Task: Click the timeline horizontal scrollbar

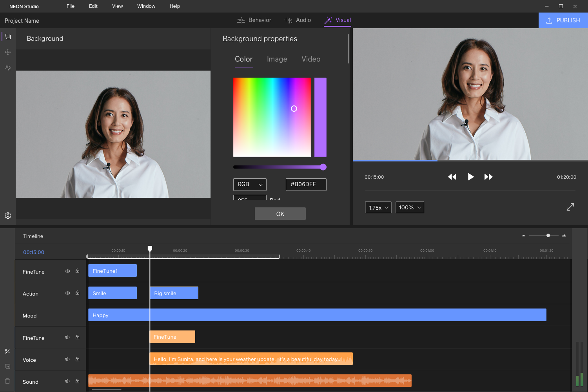Action: point(107,390)
